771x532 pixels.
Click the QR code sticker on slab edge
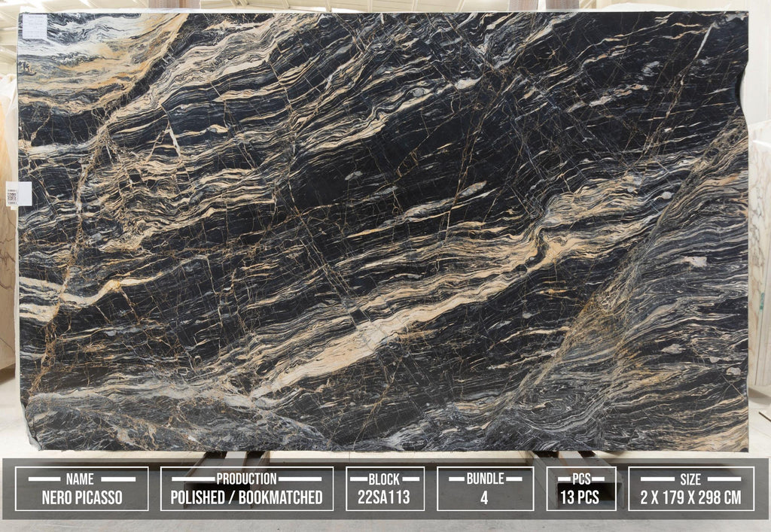(19, 194)
